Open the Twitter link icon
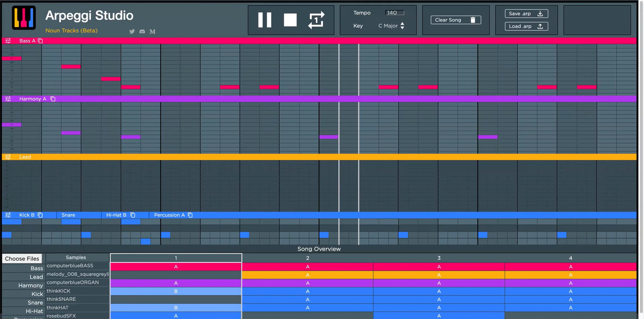644x319 pixels. pos(132,31)
